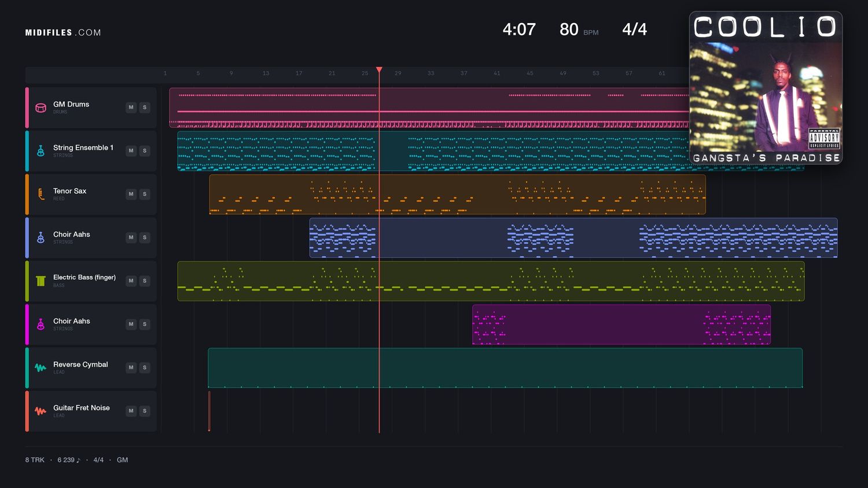The height and width of the screenshot is (488, 868).
Task: Select the pink GM Drums clip
Action: click(x=429, y=108)
